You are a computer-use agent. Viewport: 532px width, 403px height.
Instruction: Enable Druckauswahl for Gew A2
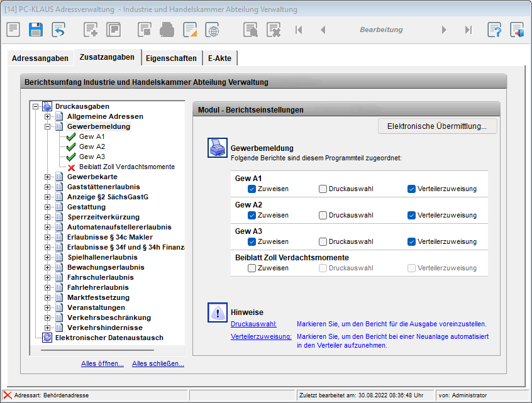pyautogui.click(x=323, y=215)
